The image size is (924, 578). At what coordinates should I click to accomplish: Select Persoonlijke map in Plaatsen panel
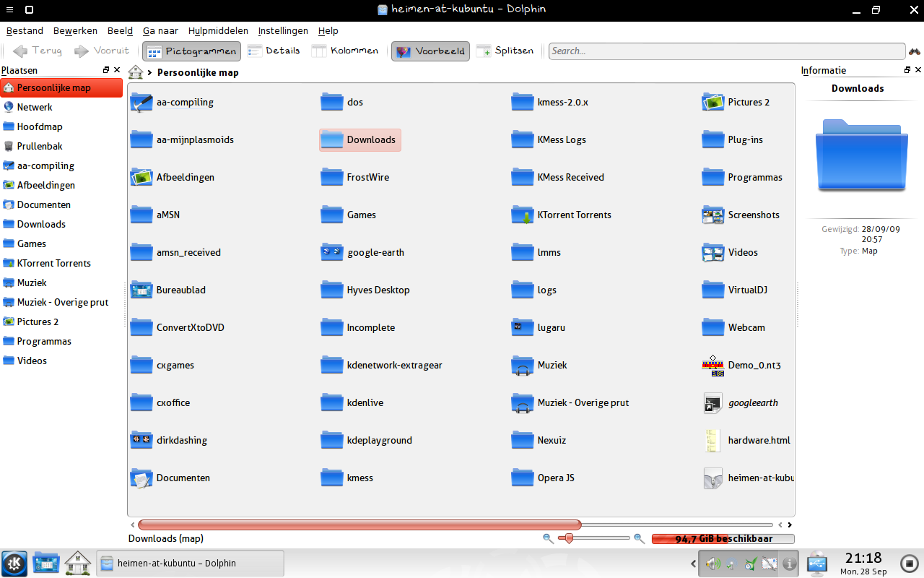point(61,87)
